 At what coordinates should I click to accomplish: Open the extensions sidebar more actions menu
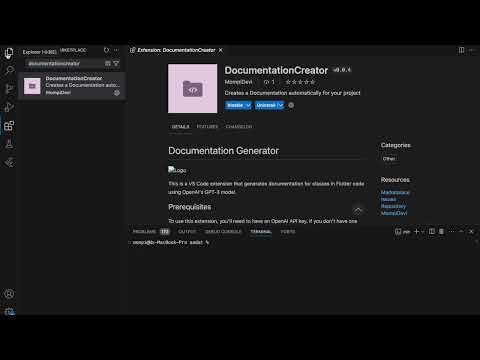pyautogui.click(x=116, y=50)
